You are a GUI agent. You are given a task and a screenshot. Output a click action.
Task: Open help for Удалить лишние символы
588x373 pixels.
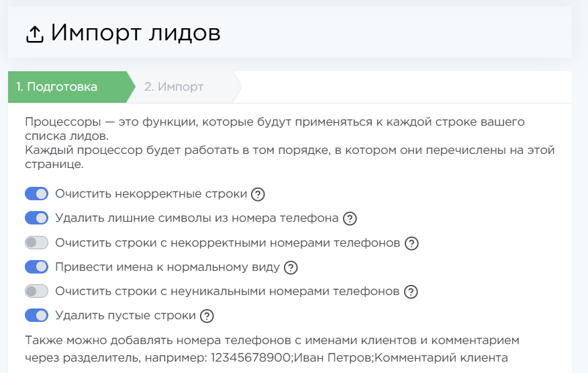coord(350,219)
